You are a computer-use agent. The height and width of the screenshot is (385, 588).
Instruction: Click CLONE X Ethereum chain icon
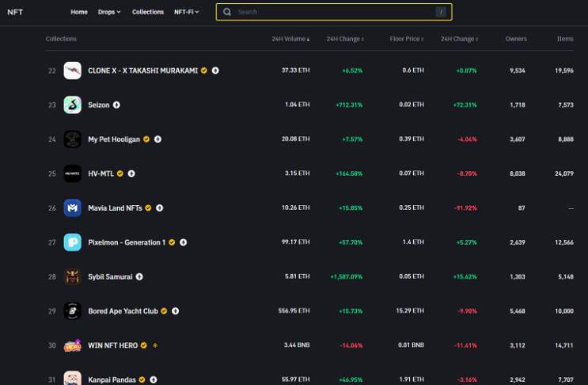215,71
